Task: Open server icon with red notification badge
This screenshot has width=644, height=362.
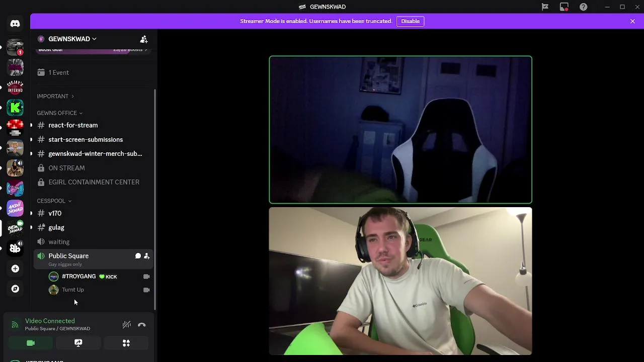Action: point(15,47)
